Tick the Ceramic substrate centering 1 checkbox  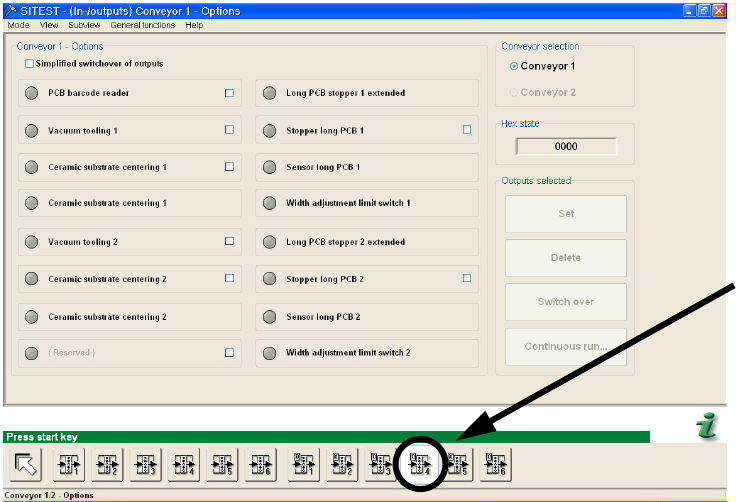229,167
